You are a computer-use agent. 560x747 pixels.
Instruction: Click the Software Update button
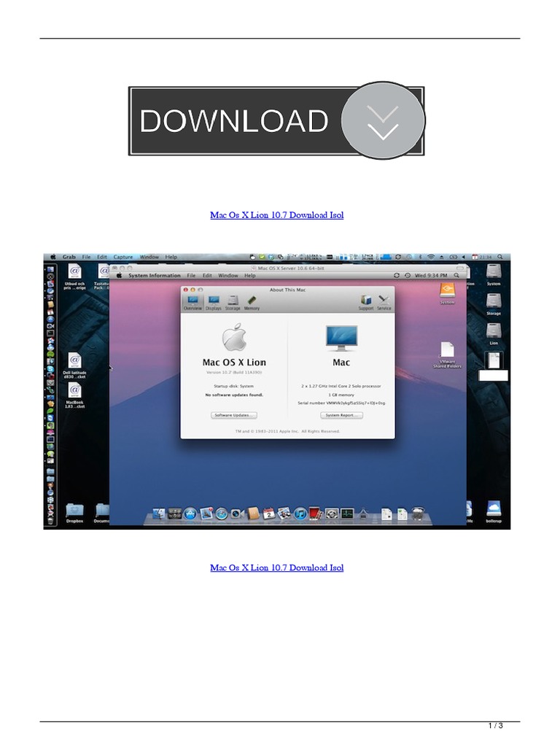(234, 415)
